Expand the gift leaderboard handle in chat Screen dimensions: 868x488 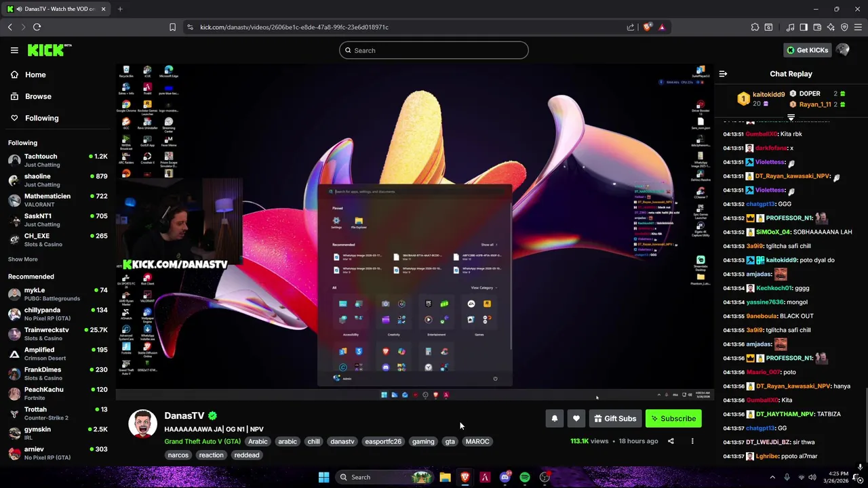[791, 118]
